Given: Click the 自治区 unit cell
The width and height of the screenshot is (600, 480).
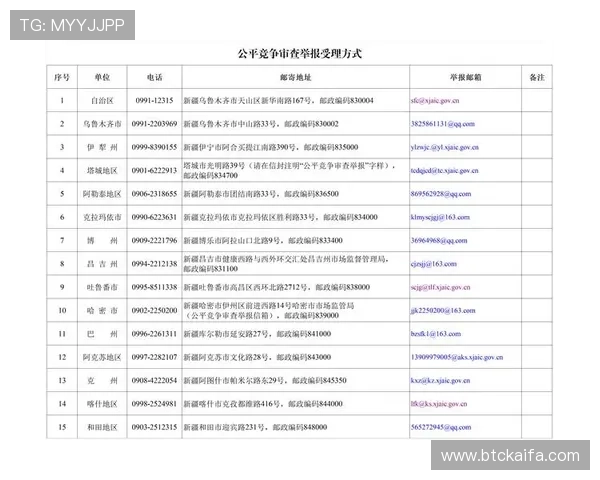Looking at the screenshot, I should point(102,101).
